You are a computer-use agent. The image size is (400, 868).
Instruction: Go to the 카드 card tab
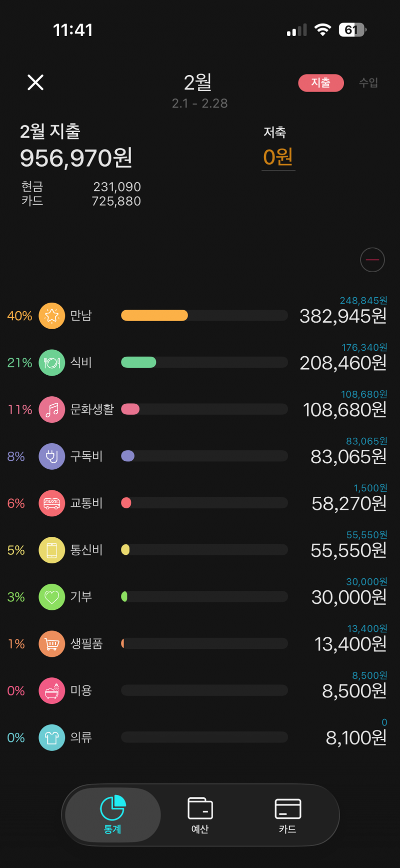pos(287,815)
